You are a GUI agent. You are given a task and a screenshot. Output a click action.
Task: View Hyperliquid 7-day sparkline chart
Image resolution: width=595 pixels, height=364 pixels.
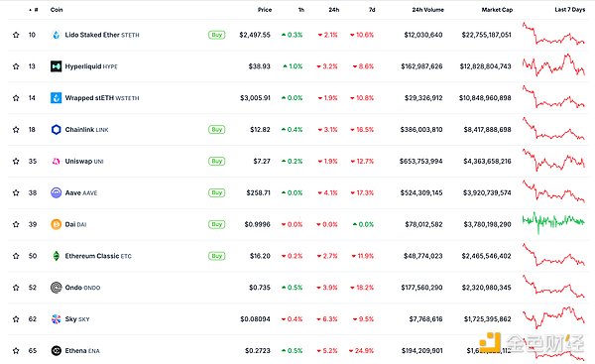pyautogui.click(x=553, y=64)
